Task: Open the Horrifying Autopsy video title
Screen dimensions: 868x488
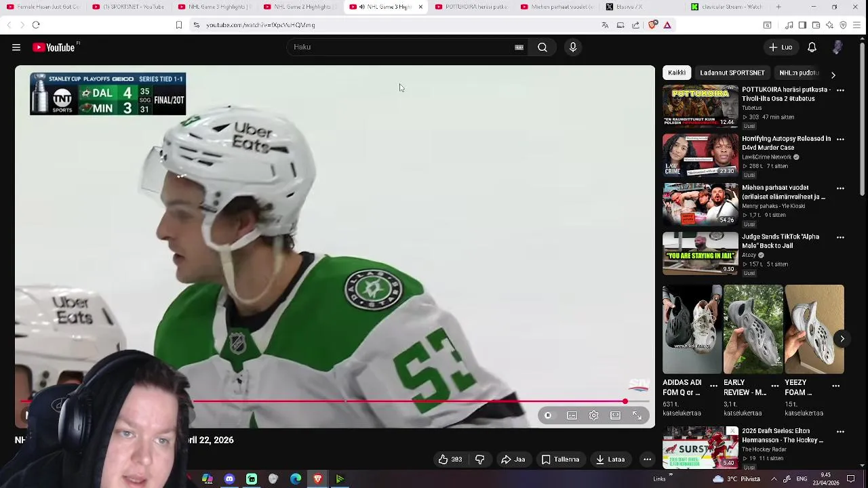Action: click(x=787, y=143)
